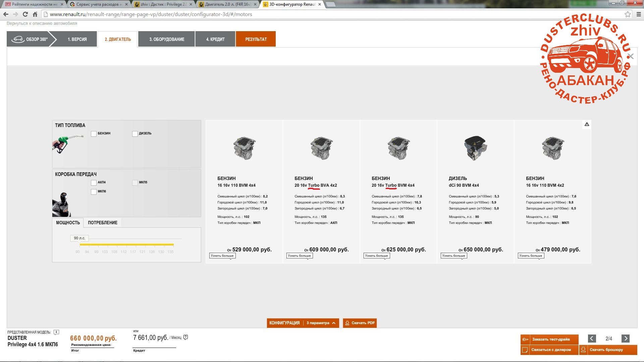Open model info icon near 'Представленная модель'
Viewport: 644px width, 362px height.
pyautogui.click(x=56, y=332)
